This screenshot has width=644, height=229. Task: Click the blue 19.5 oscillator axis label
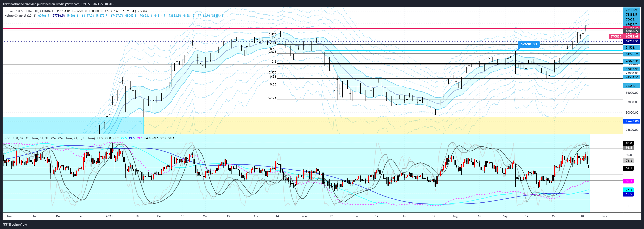629,194
